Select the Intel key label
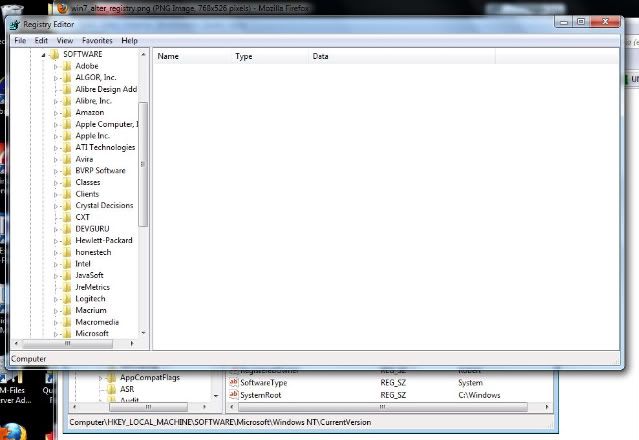This screenshot has width=639, height=440. [83, 264]
